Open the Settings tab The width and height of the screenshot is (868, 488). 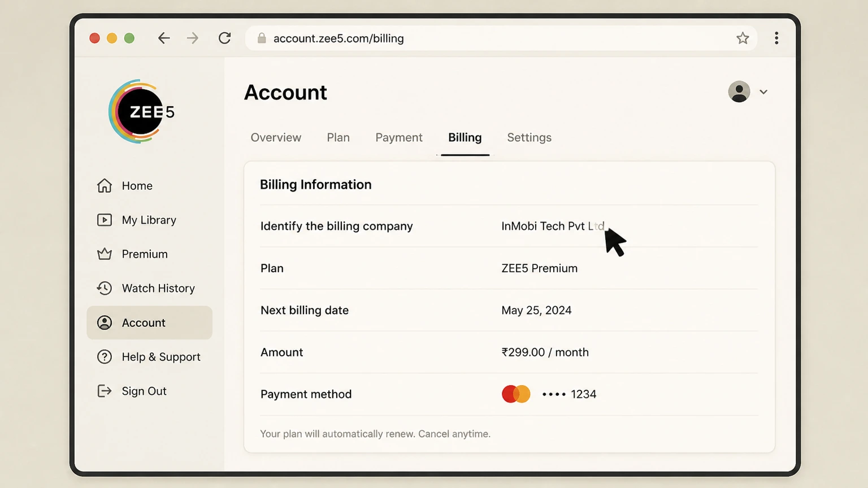(x=529, y=137)
